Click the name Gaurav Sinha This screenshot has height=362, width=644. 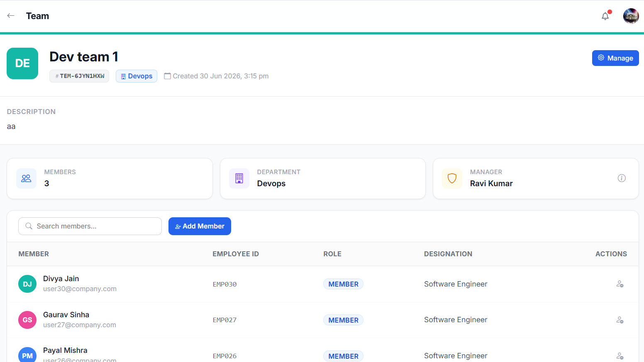(x=66, y=315)
